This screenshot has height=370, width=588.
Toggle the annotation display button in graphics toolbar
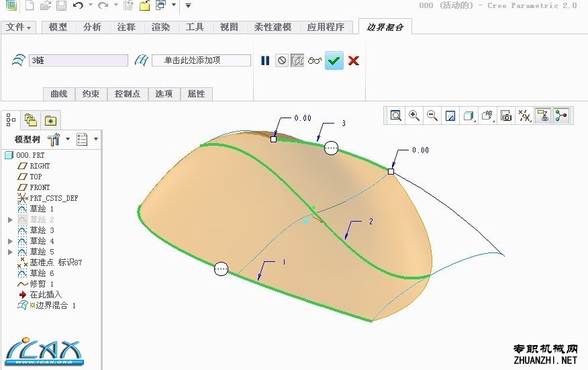[x=543, y=115]
